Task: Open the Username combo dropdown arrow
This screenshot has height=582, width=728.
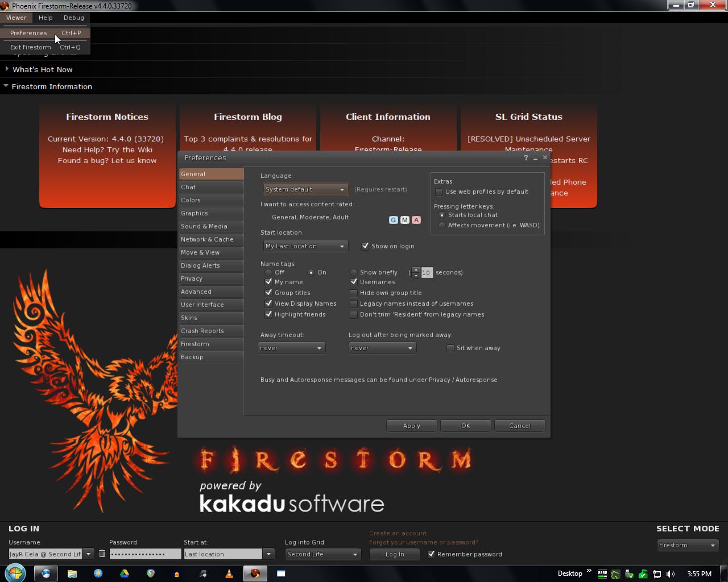Action: pos(88,554)
